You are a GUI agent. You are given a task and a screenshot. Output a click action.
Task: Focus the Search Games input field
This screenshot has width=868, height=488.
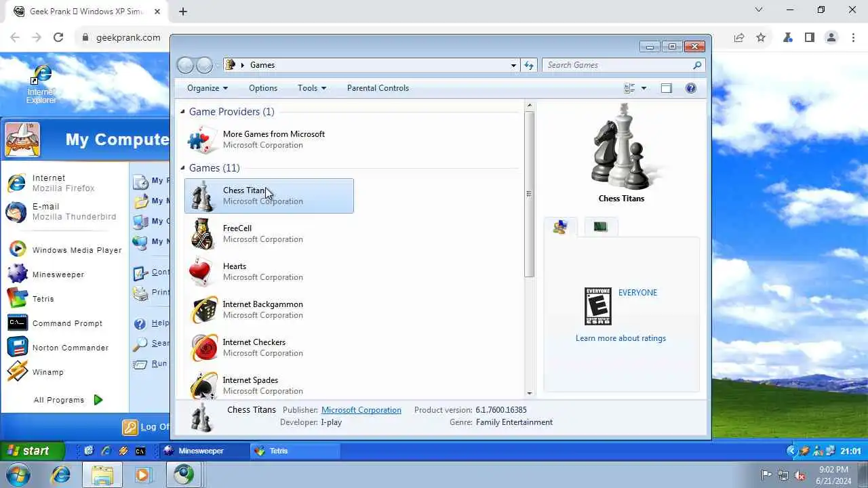[x=617, y=65]
